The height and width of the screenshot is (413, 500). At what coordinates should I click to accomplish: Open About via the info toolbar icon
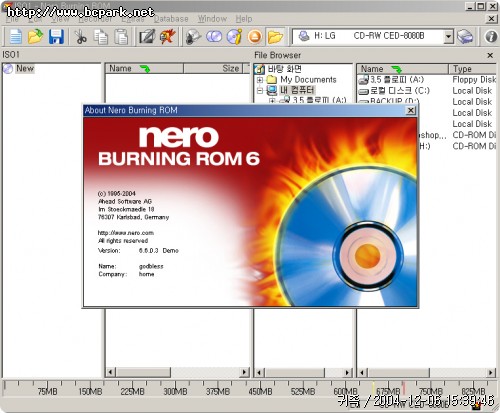[x=491, y=37]
